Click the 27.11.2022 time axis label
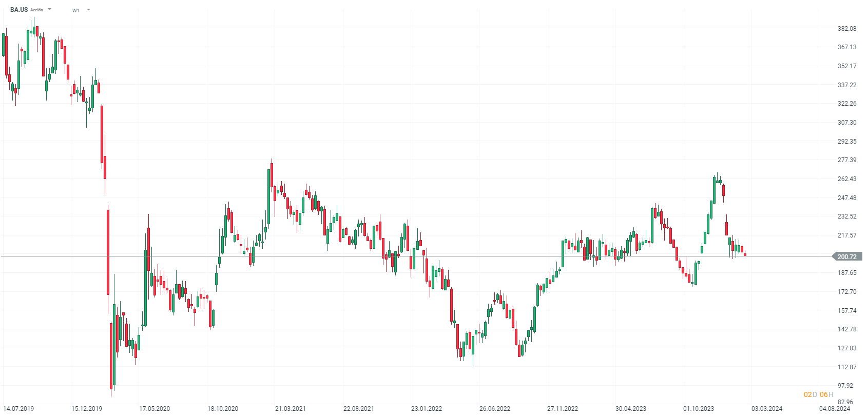Image resolution: width=868 pixels, height=417 pixels. click(563, 409)
